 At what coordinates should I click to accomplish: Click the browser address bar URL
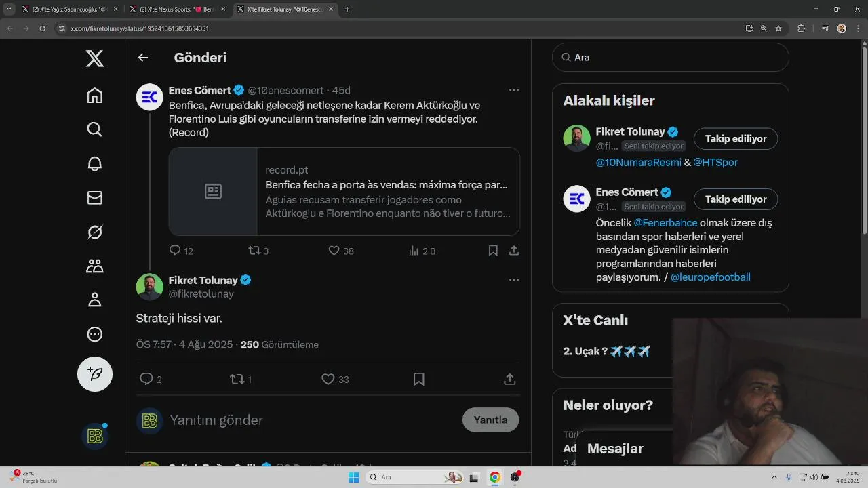point(140,28)
